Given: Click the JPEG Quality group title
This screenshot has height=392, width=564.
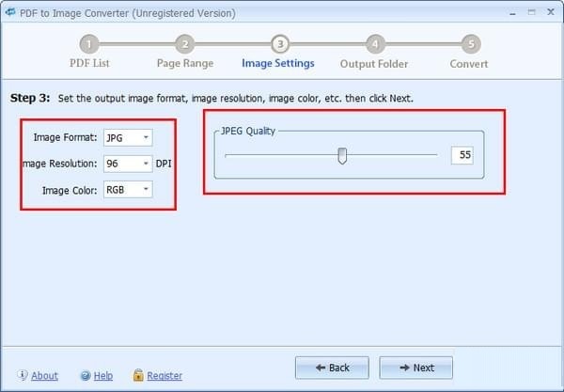Looking at the screenshot, I should [248, 131].
